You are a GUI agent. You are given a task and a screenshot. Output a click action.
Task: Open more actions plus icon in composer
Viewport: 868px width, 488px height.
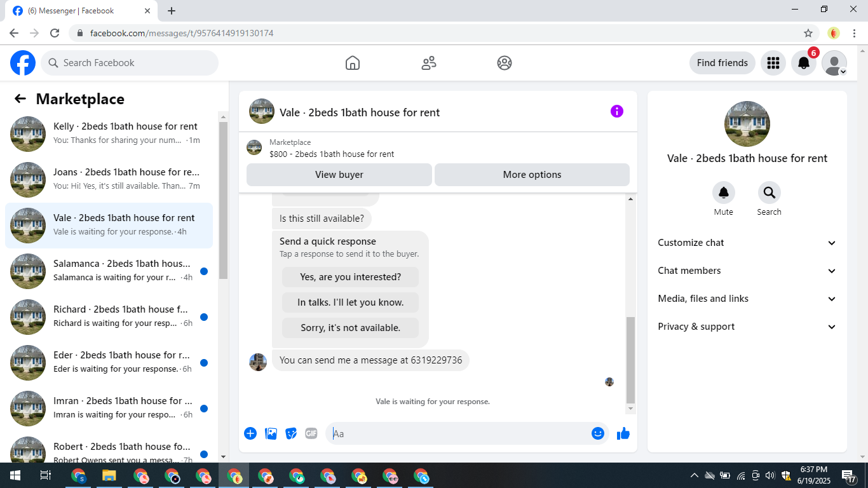coord(250,433)
